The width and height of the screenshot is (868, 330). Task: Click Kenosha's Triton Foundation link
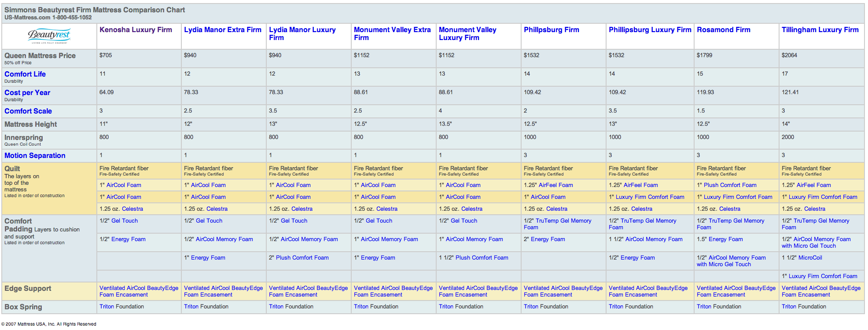click(x=107, y=307)
